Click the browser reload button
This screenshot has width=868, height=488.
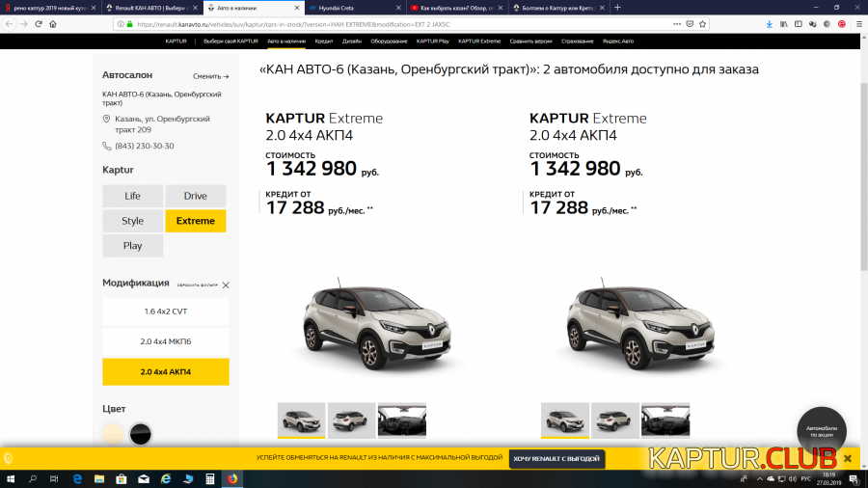(37, 24)
